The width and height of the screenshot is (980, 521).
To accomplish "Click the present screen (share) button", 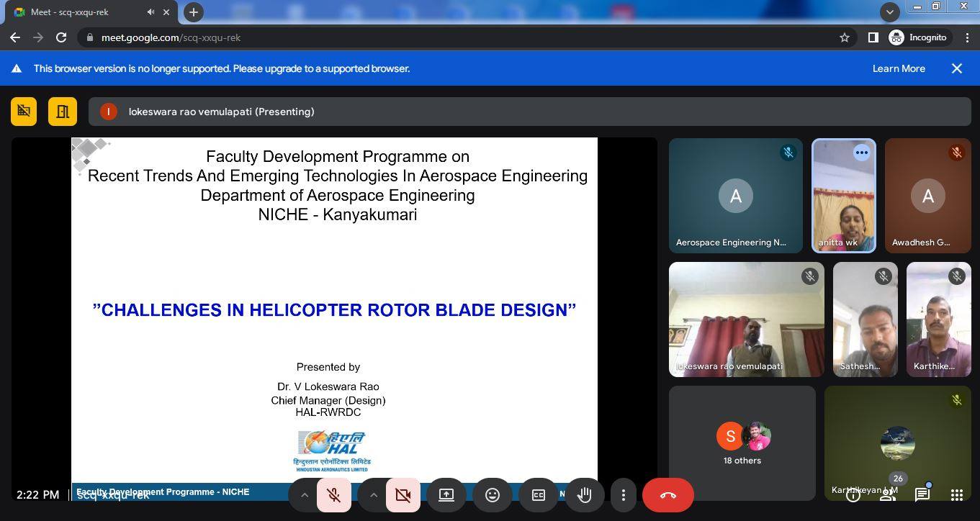I will click(446, 495).
